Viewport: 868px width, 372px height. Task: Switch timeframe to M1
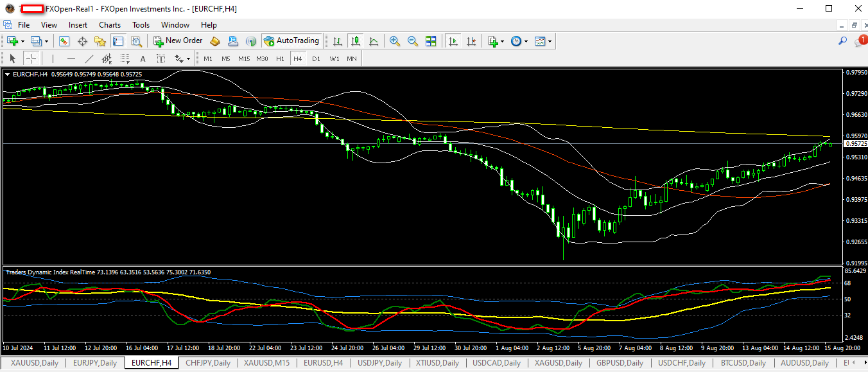(x=208, y=58)
